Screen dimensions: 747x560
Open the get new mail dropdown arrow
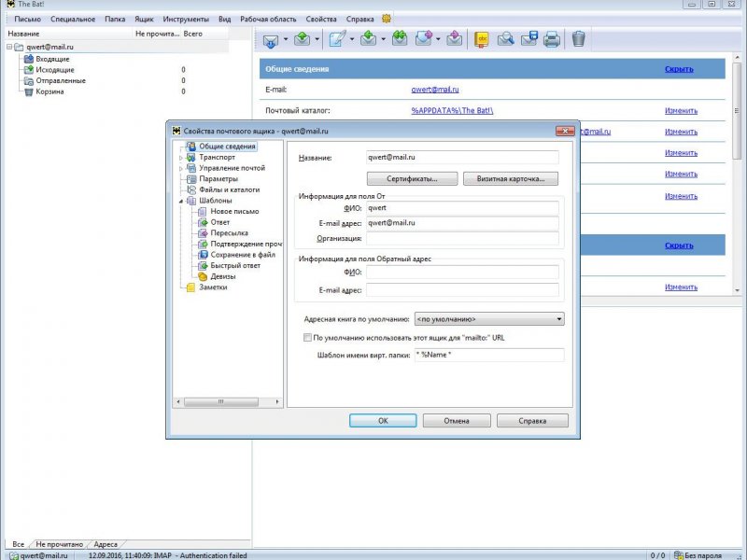[286, 39]
